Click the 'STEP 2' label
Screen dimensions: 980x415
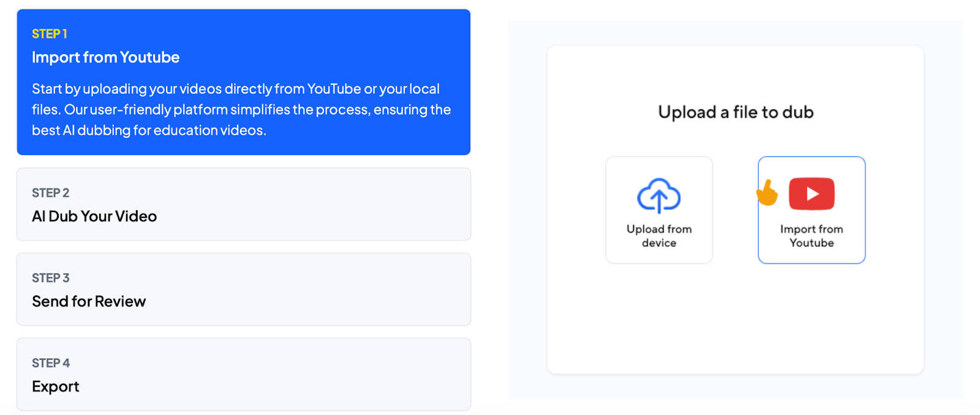[50, 193]
